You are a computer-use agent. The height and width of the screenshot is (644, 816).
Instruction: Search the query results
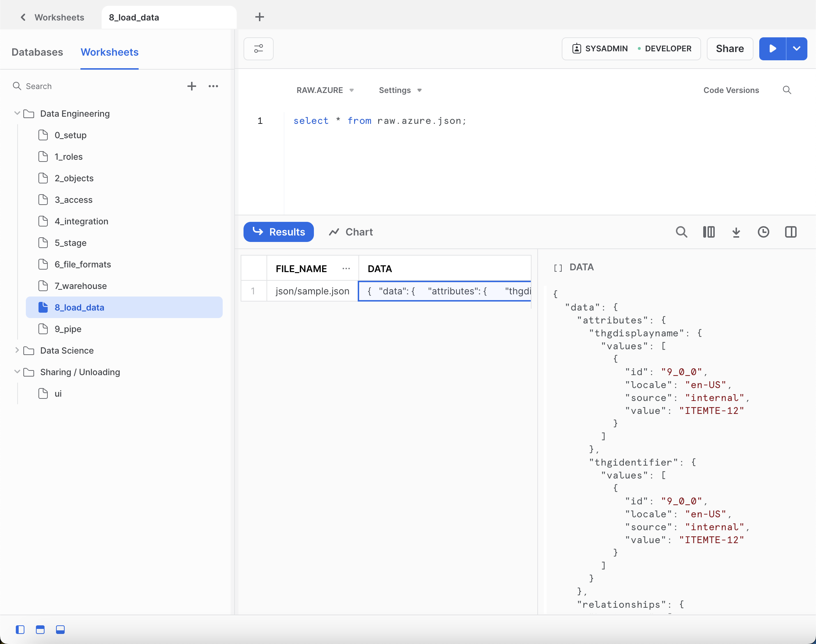tap(681, 232)
